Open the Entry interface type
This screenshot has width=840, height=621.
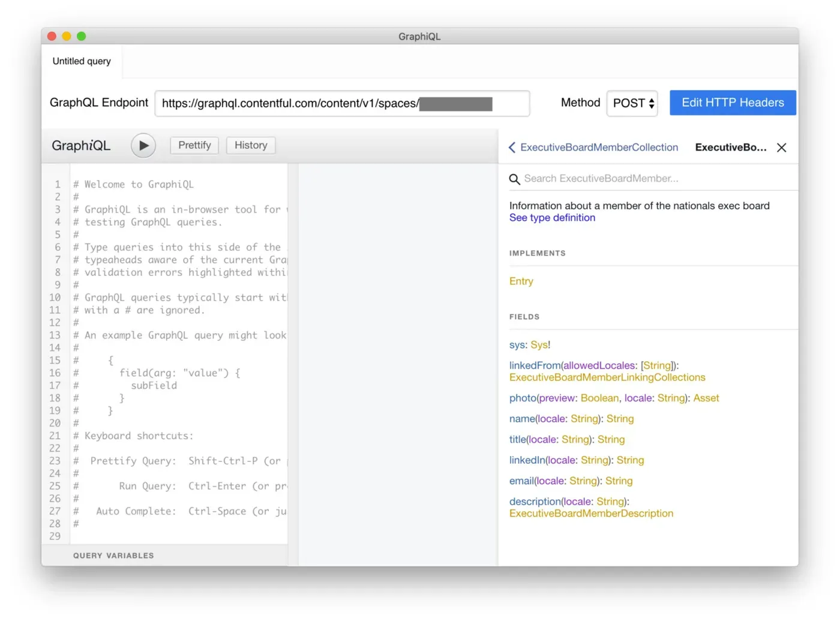(x=521, y=281)
